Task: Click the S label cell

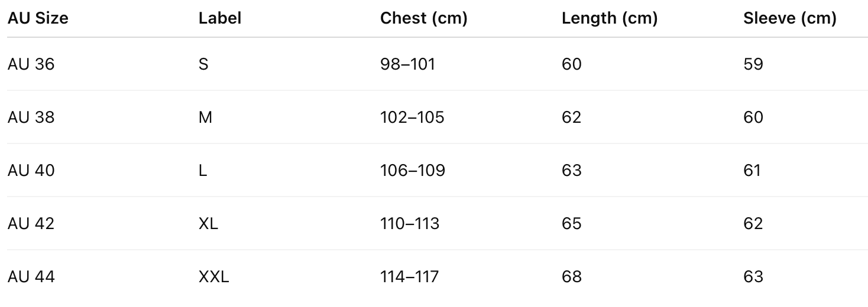Action: tap(203, 64)
